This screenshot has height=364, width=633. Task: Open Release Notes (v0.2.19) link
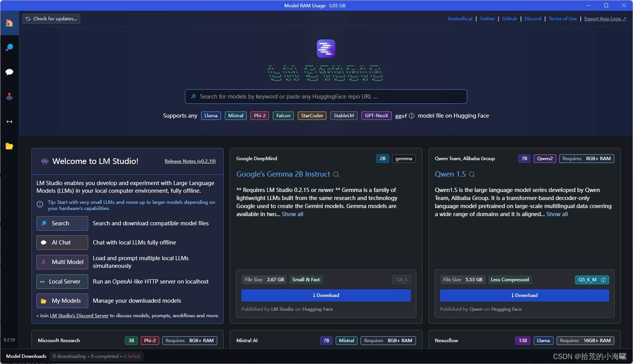coord(190,161)
